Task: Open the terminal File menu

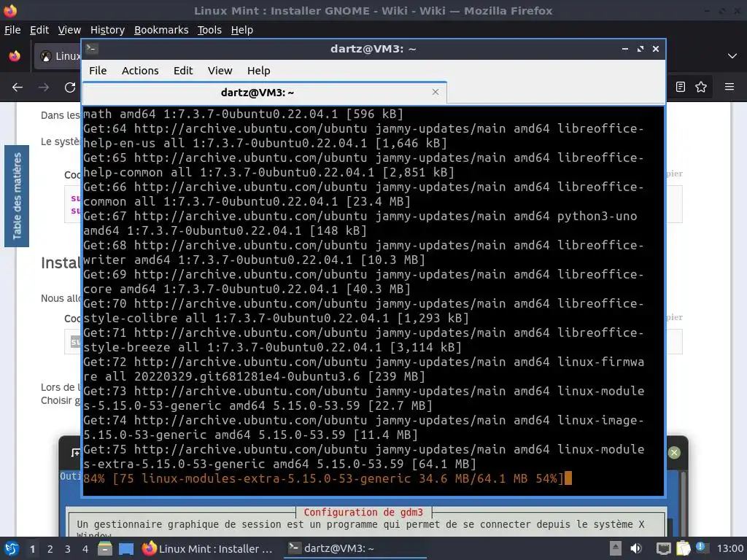Action: [98, 71]
